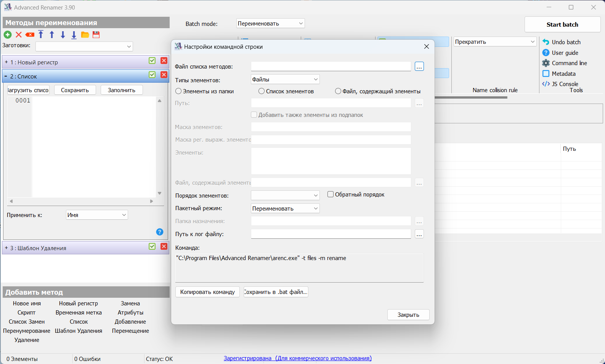Open the registration link in status bar
This screenshot has width=605, height=364.
(x=298, y=358)
